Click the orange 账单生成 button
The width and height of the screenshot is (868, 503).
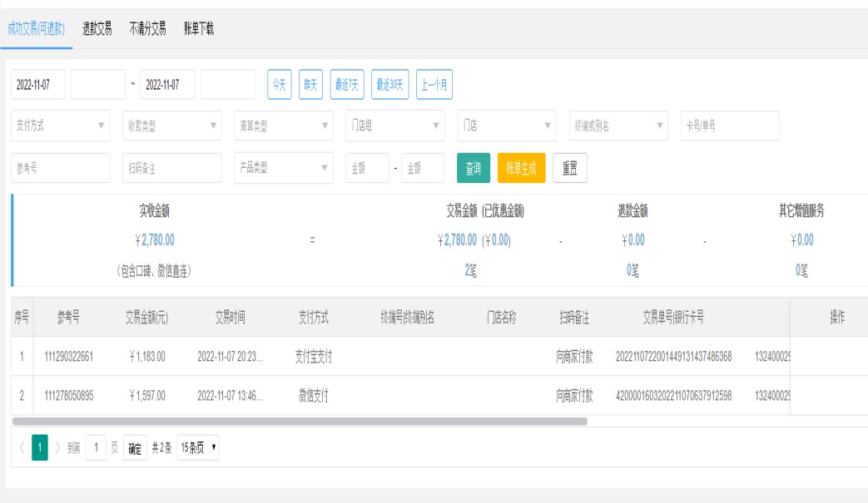point(521,168)
